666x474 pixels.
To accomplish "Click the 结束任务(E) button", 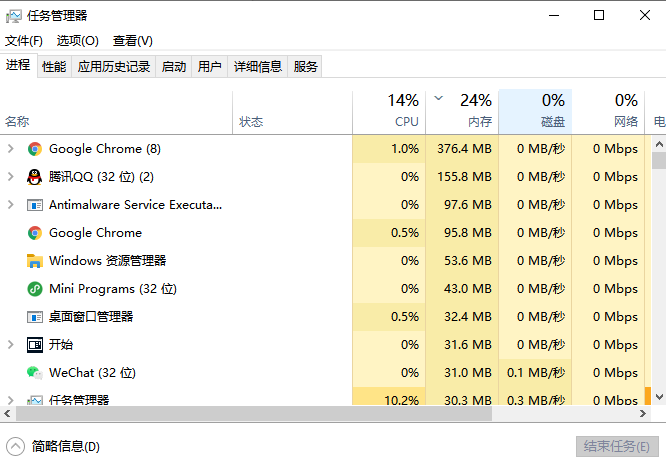I will click(615, 446).
